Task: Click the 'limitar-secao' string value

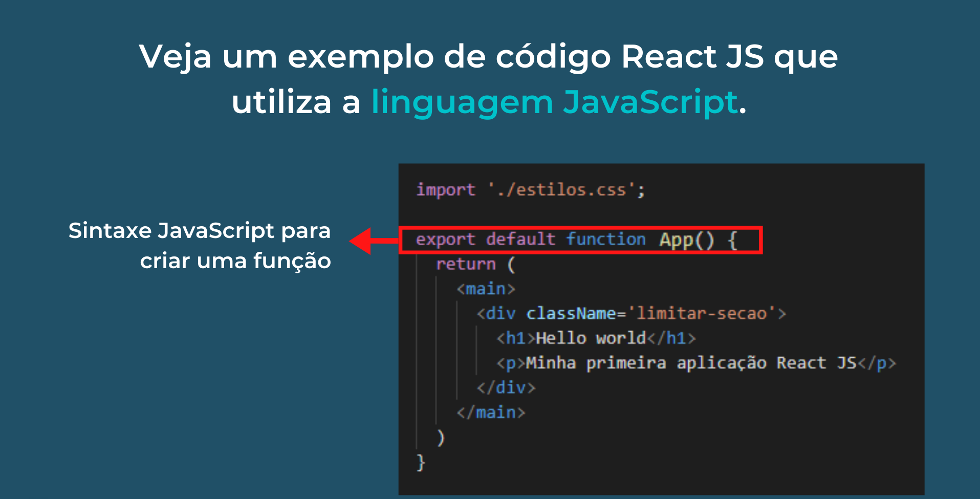Action: click(701, 313)
